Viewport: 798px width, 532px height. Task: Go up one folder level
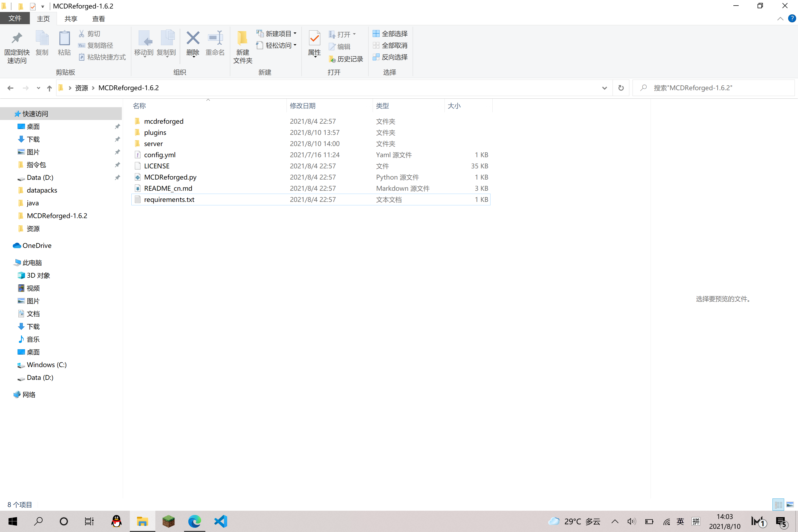(x=49, y=88)
